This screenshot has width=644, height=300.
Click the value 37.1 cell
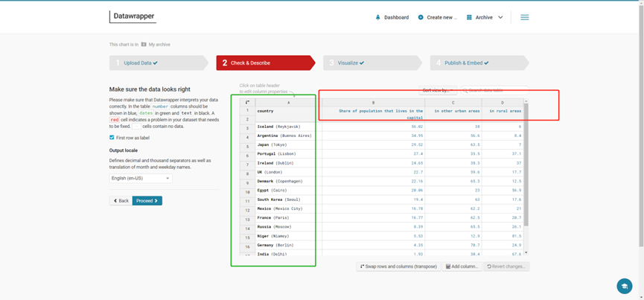[503, 154]
